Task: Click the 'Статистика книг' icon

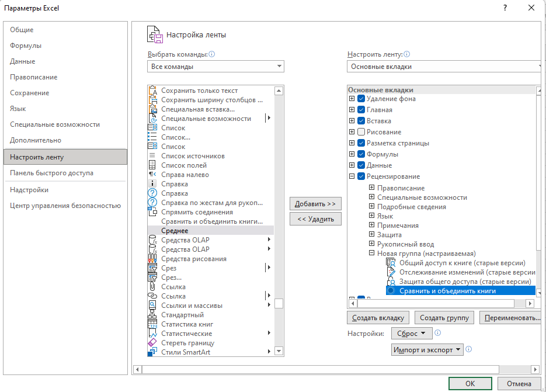Action: click(152, 324)
